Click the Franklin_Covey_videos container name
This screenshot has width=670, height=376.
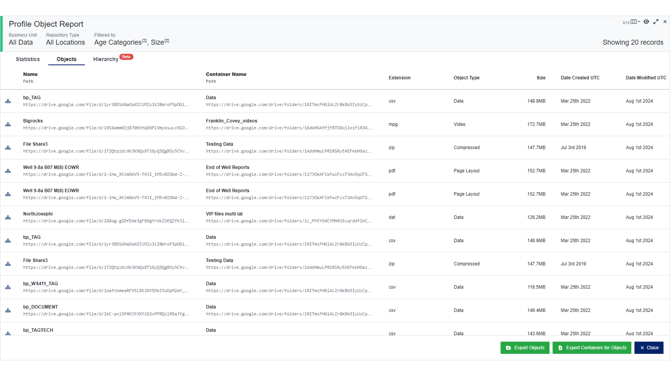(232, 121)
